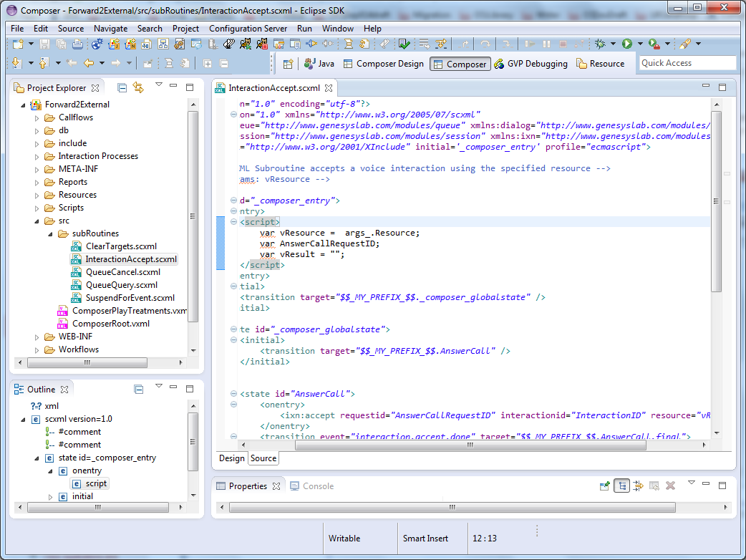The height and width of the screenshot is (560, 746).
Task: Click the Properties horizontal scrollbar thumb
Action: 452,508
